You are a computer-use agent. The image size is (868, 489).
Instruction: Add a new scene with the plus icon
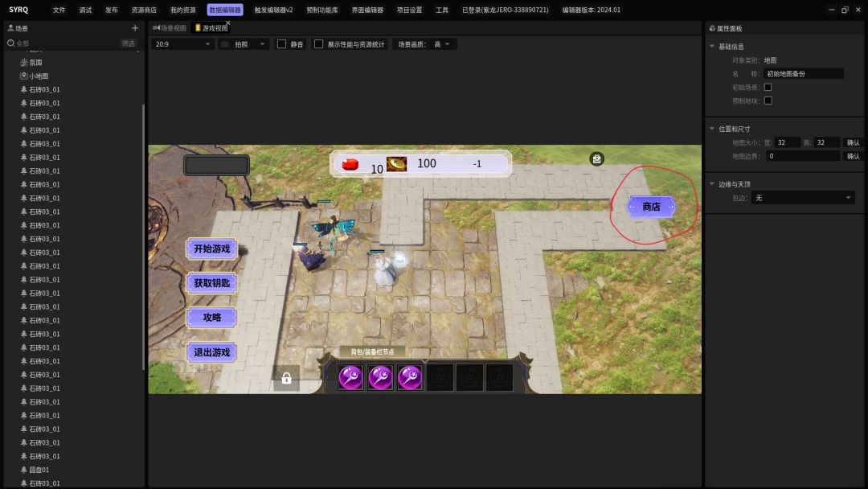(134, 27)
